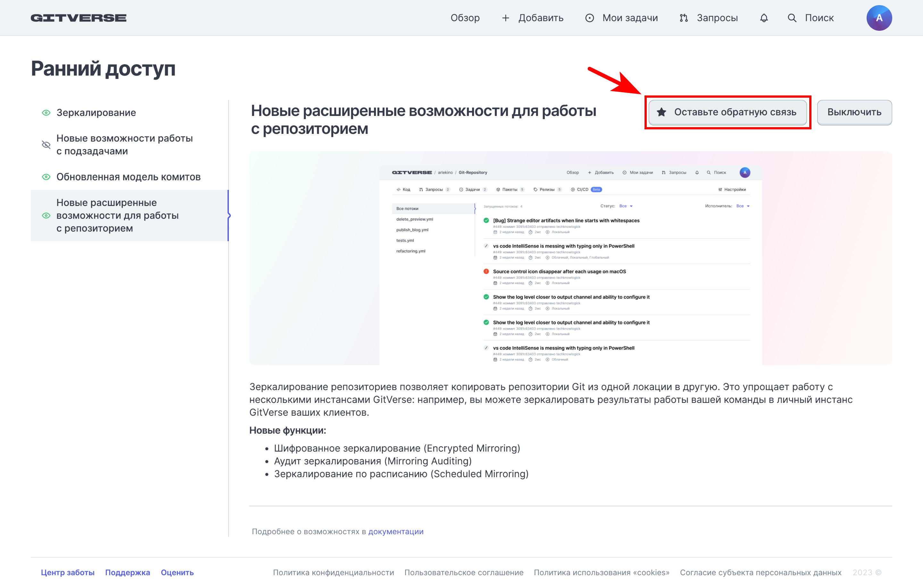
Task: Open Центр заботы footer link
Action: click(67, 572)
